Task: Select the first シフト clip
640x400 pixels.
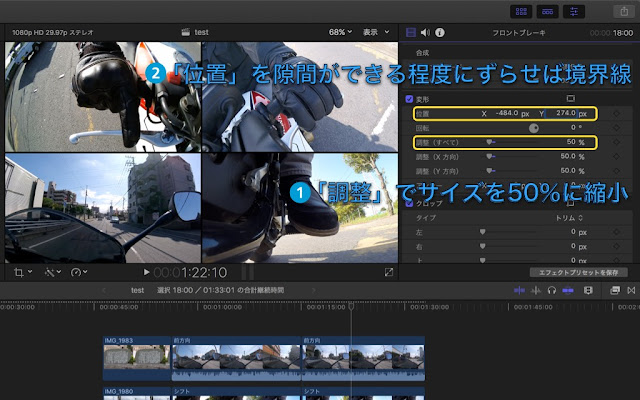Action: click(236, 393)
